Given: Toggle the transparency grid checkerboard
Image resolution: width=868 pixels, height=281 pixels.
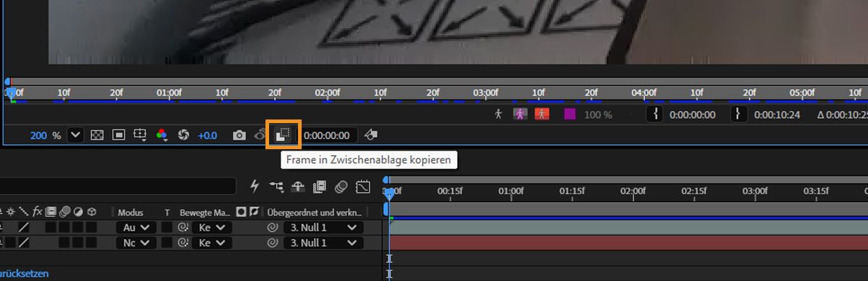Looking at the screenshot, I should click(x=97, y=135).
